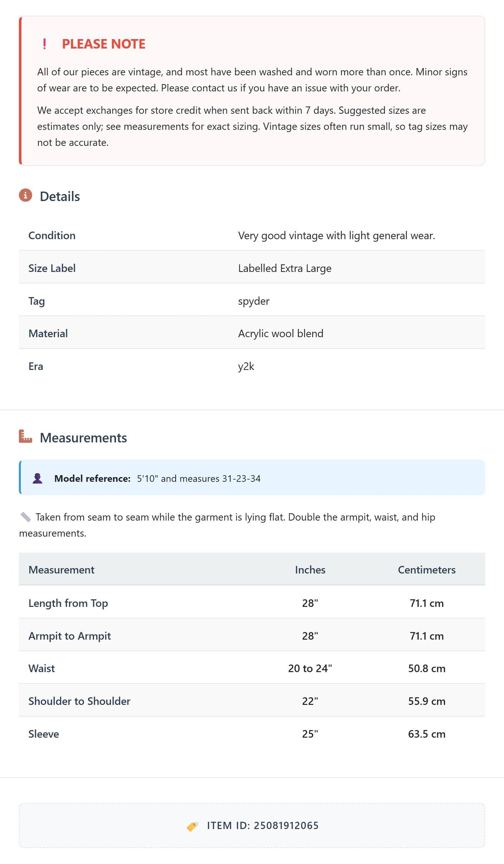Click the Details section heading
Viewport: 504px width, 864px height.
point(60,196)
